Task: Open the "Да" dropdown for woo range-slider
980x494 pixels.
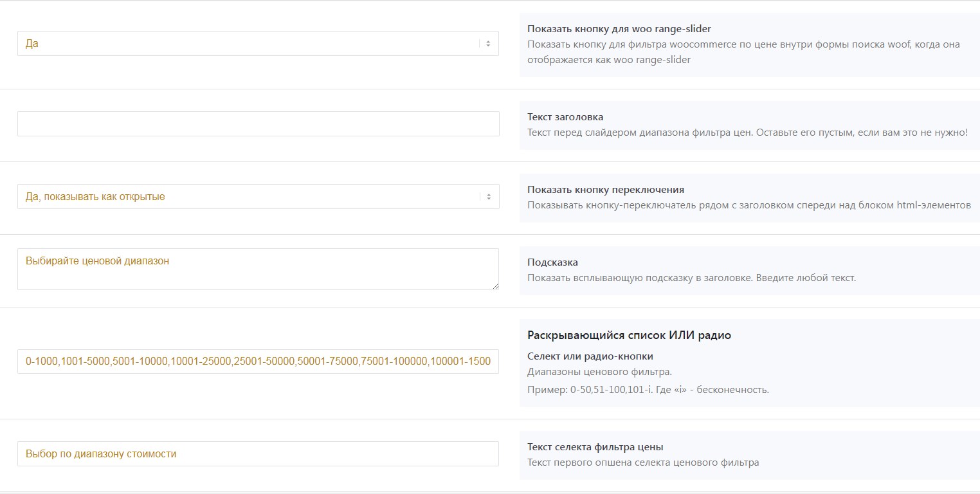Action: click(251, 44)
